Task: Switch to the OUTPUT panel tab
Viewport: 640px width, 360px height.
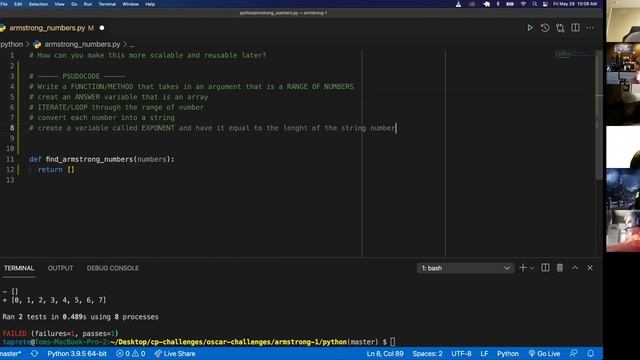Action: 60,268
